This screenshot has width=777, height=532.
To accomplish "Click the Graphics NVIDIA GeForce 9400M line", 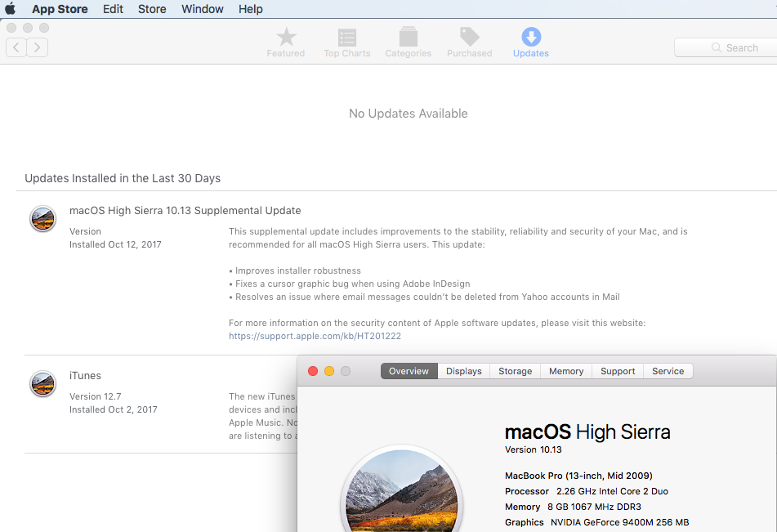I will point(596,522).
